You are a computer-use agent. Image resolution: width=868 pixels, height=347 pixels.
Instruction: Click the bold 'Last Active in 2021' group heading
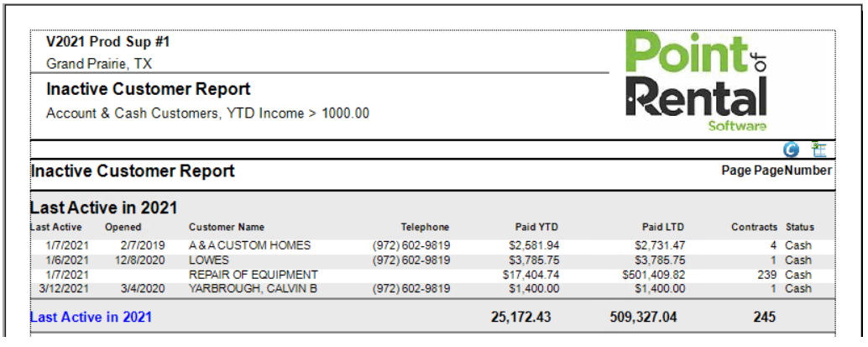[103, 208]
